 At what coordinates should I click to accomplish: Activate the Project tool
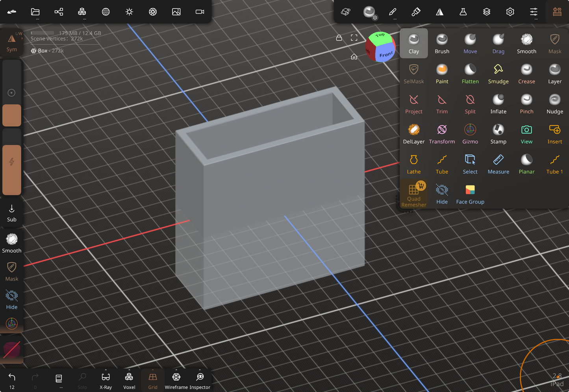(413, 104)
